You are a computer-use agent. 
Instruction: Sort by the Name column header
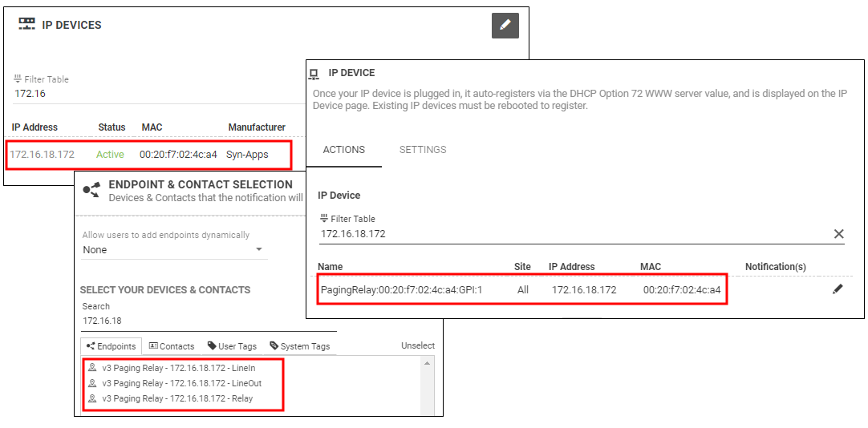point(330,267)
